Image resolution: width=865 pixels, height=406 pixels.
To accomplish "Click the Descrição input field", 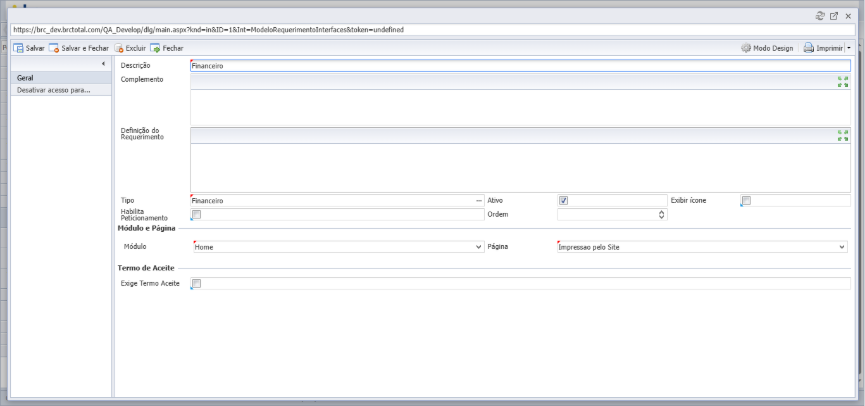I will pos(520,66).
